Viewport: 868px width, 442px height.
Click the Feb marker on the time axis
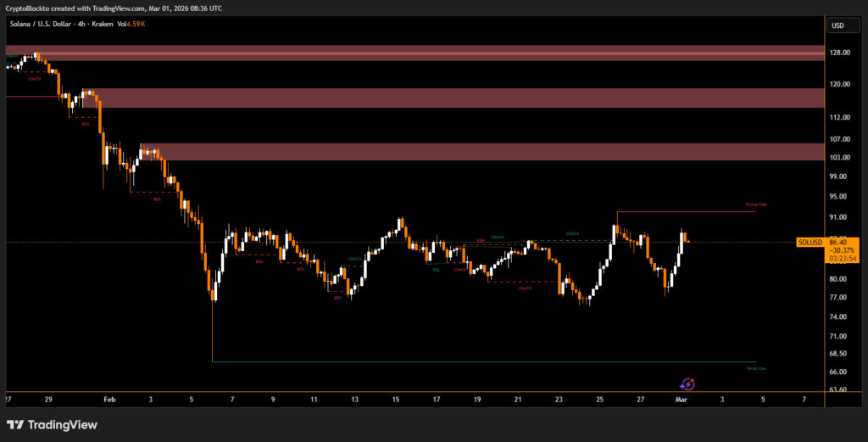(108, 398)
